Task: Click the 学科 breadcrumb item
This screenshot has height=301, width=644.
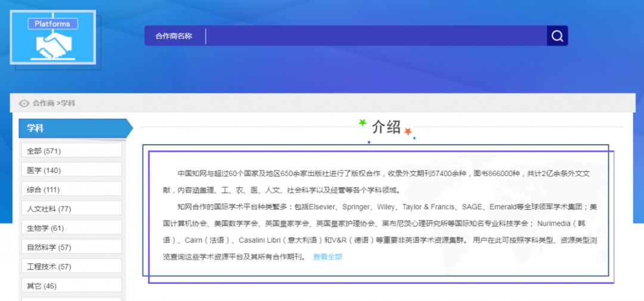Action: click(68, 104)
